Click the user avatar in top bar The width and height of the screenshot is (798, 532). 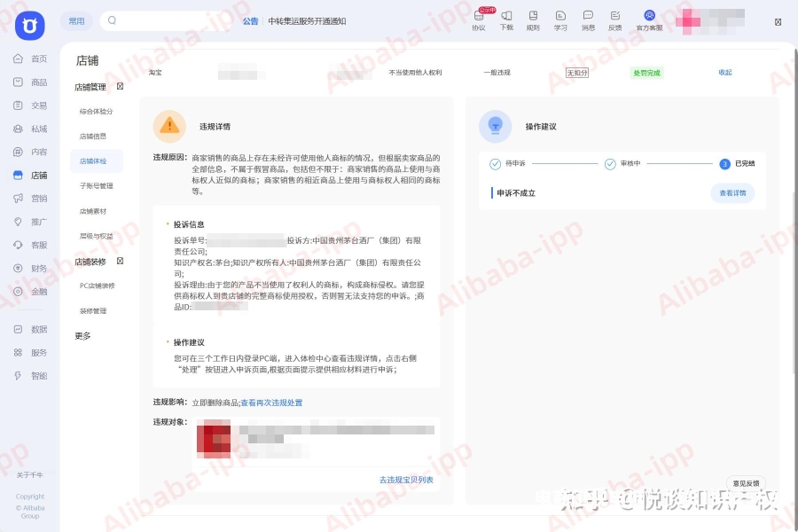[688, 21]
